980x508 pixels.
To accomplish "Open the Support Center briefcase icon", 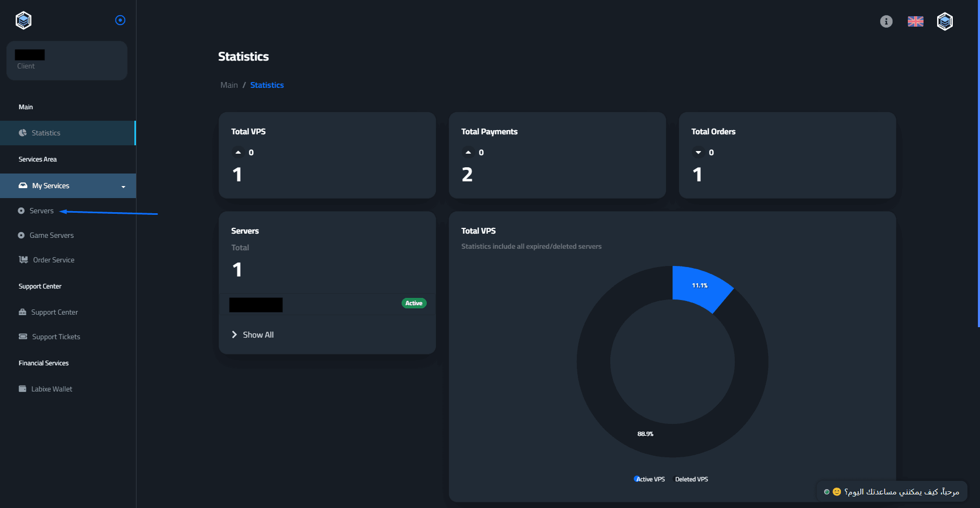I will tap(22, 312).
